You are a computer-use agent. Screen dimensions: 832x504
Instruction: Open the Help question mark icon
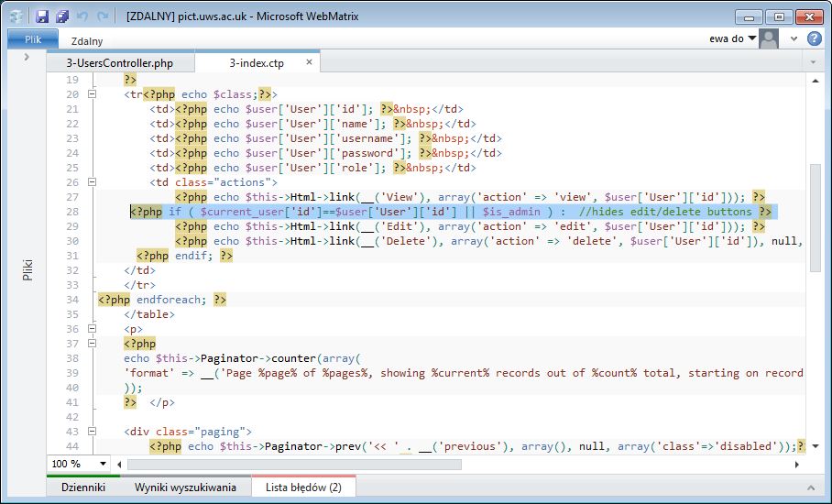tap(814, 38)
